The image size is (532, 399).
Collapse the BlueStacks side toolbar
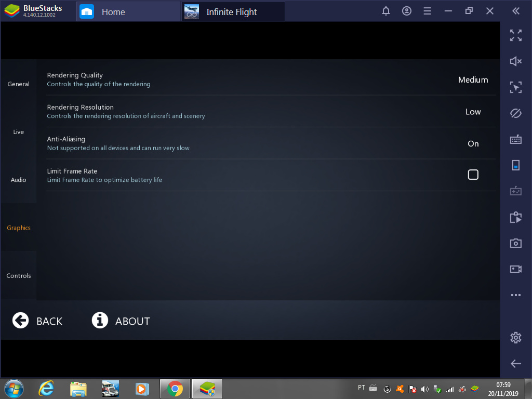click(516, 11)
